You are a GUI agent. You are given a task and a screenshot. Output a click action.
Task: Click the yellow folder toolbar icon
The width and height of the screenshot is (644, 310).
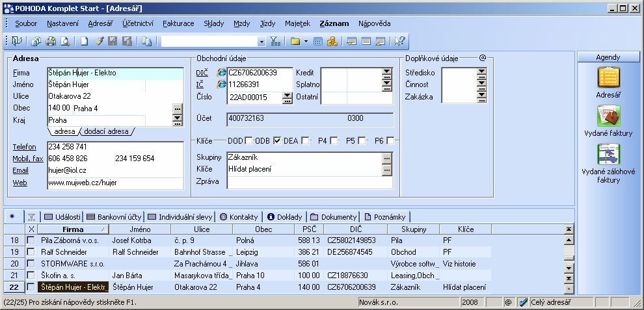[295, 41]
